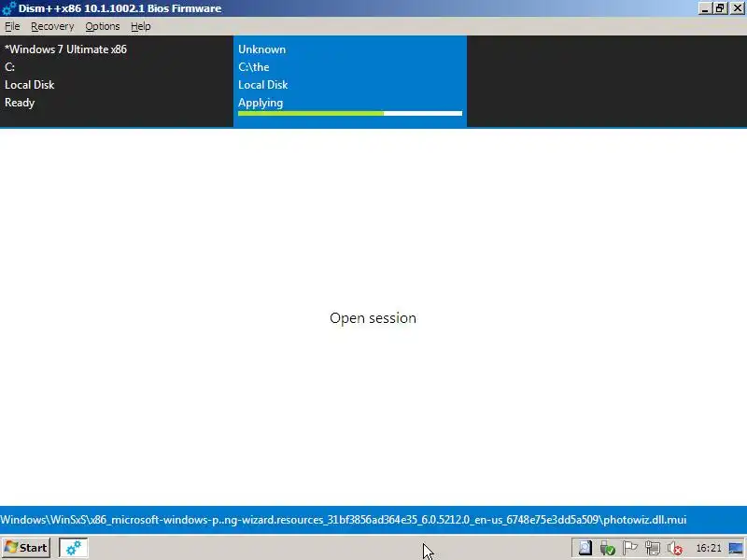Screen dimensions: 747x560
Task: Open the File menu
Action: click(x=12, y=26)
